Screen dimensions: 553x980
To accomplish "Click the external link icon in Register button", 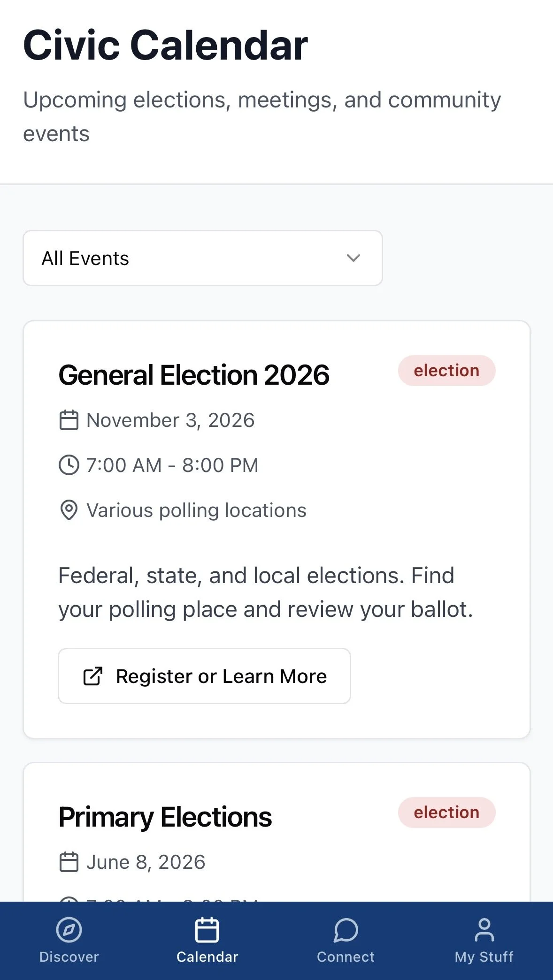I will pos(92,676).
